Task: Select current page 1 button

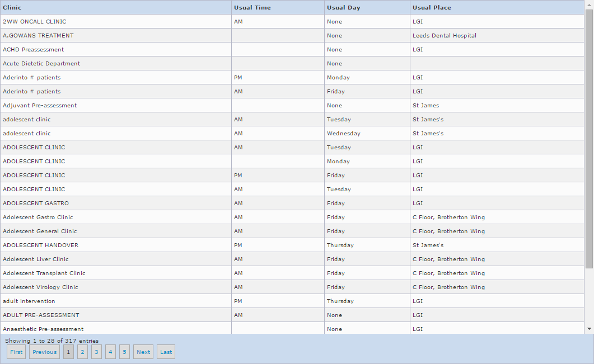Action: (x=68, y=352)
